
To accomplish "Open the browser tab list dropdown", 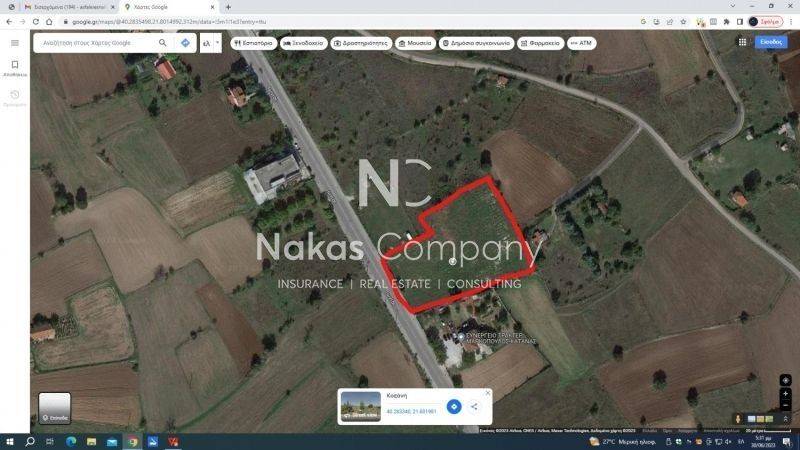I will tap(733, 6).
